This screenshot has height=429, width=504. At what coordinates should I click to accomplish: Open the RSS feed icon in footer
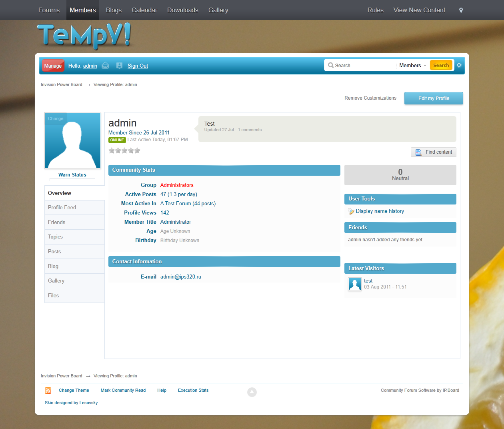point(48,391)
